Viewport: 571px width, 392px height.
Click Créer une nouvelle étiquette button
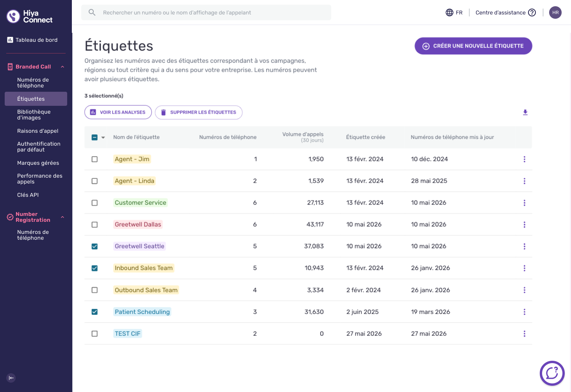[473, 46]
